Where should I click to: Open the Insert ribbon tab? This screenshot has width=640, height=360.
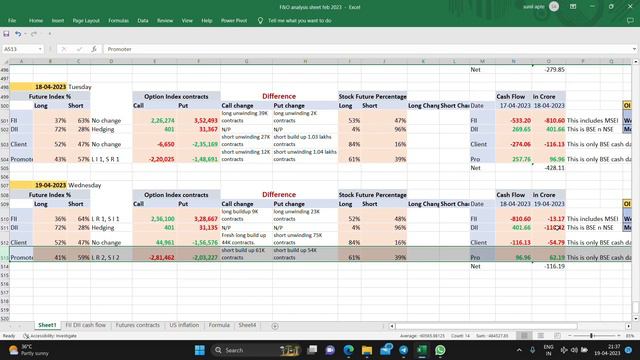tap(58, 20)
